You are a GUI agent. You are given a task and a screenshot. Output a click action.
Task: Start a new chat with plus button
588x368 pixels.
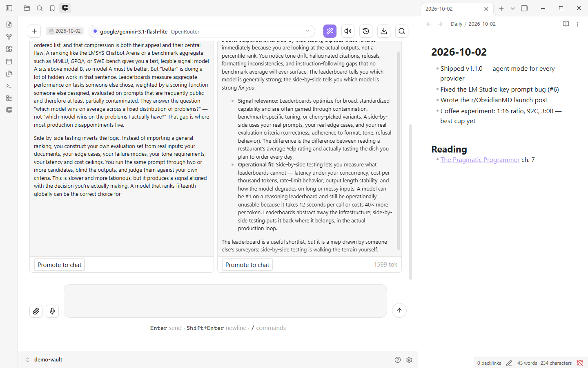point(34,31)
